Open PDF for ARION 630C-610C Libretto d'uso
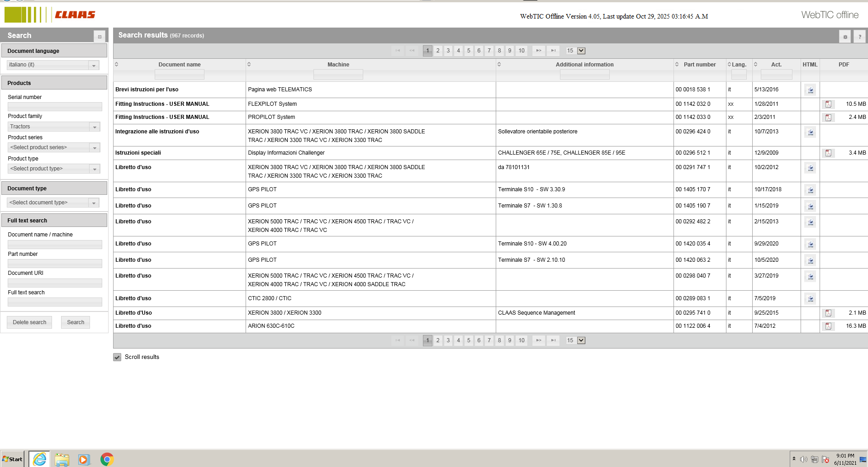 pos(828,326)
